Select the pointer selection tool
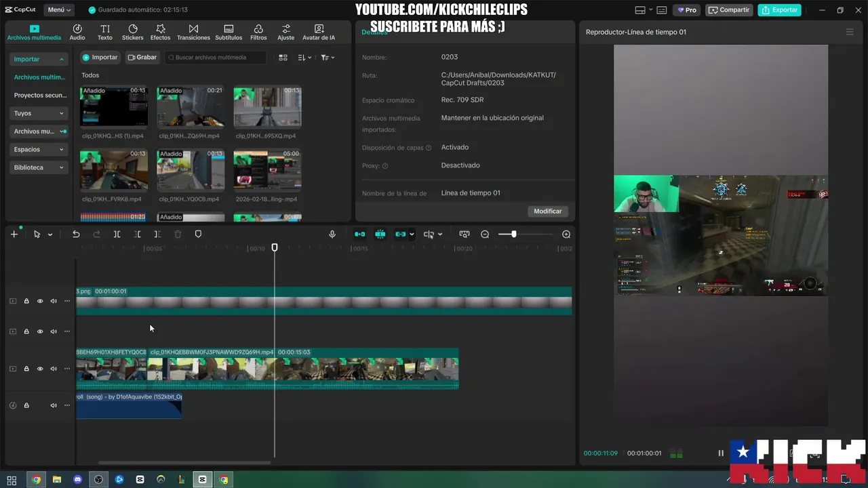Screen dimensions: 868x488 (x=37, y=235)
